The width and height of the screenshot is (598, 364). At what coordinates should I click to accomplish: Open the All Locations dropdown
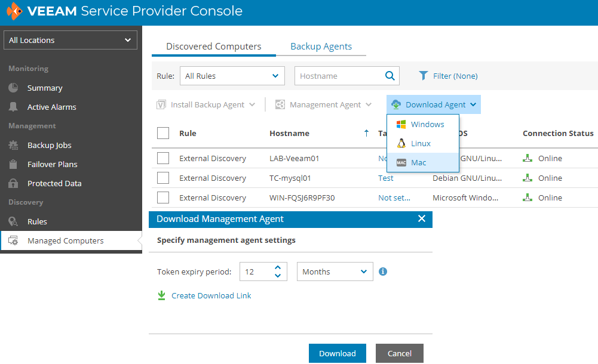70,40
